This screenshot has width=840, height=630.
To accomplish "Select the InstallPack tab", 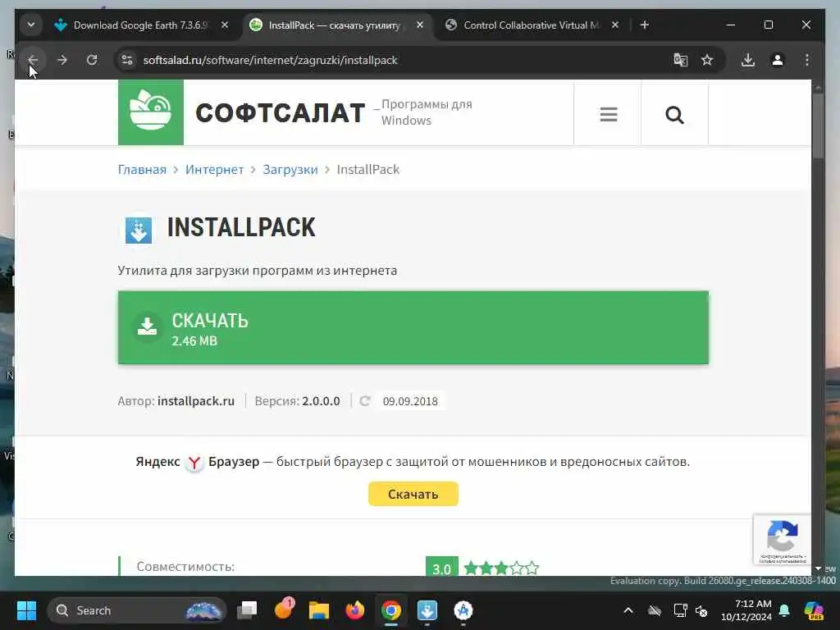I will (x=335, y=25).
